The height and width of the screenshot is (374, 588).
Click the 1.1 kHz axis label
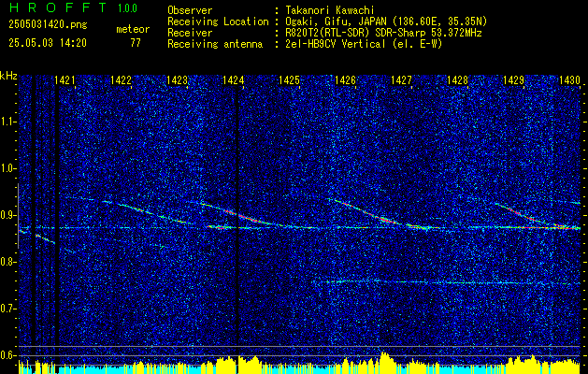(x=8, y=122)
